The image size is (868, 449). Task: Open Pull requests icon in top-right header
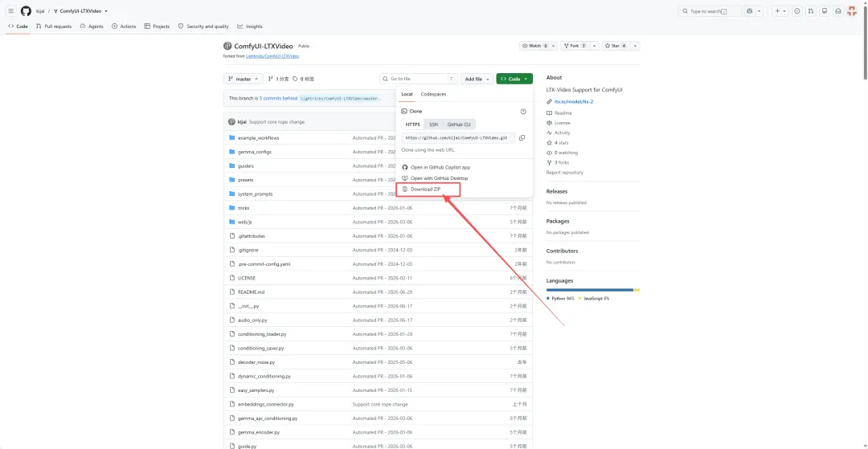coord(810,11)
